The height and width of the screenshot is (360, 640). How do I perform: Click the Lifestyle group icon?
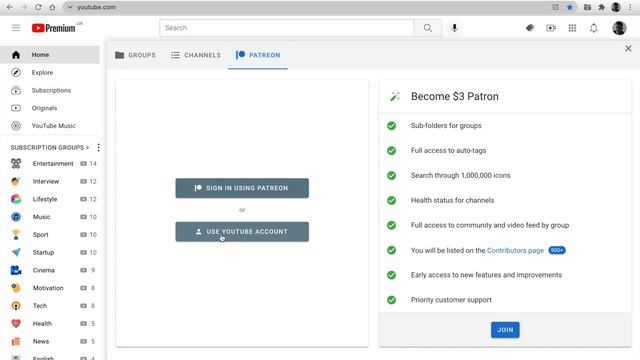pos(16,199)
